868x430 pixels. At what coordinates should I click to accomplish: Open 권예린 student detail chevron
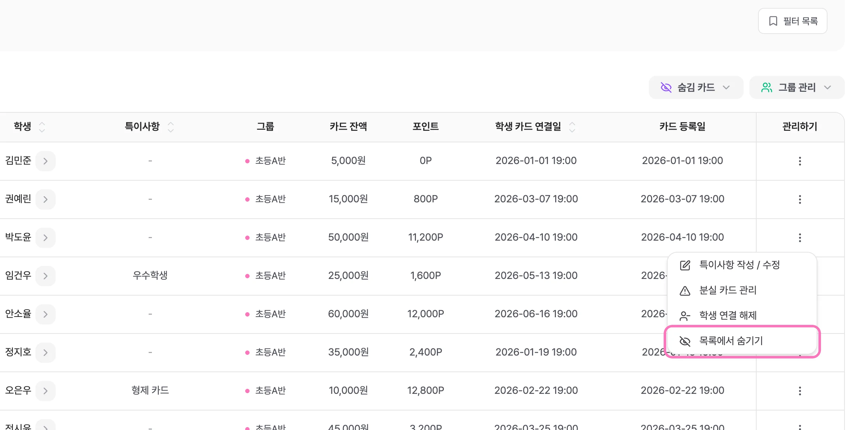tap(46, 199)
